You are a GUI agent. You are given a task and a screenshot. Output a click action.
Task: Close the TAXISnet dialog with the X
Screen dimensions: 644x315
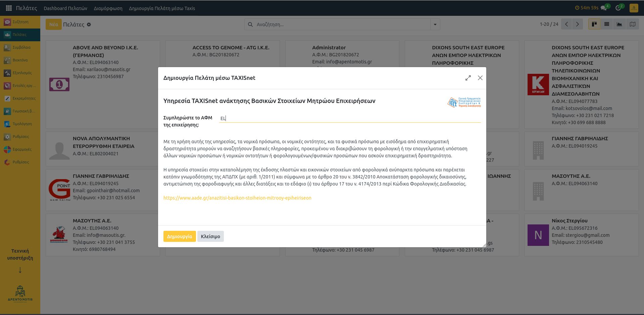click(x=480, y=78)
